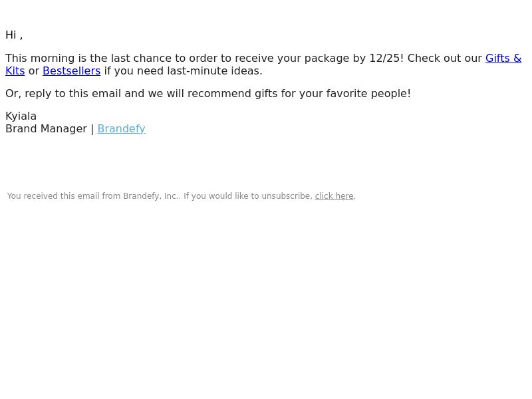
Task: Click the 'Brand Manager' title text
Action: click(x=46, y=129)
